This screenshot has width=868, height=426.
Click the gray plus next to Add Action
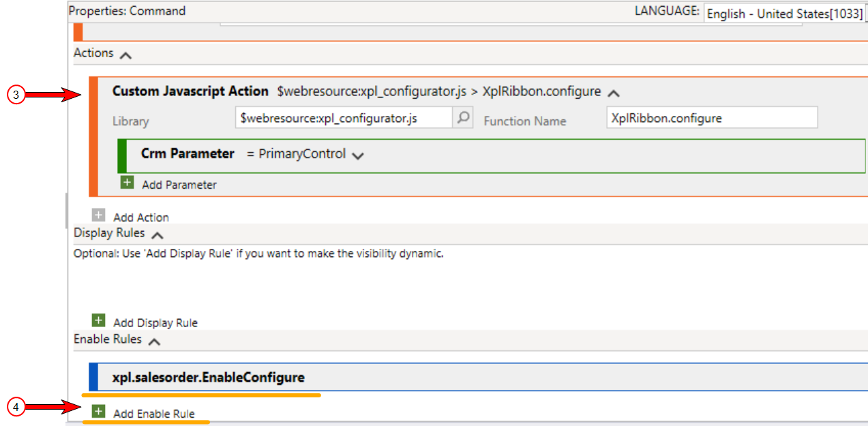tap(99, 215)
